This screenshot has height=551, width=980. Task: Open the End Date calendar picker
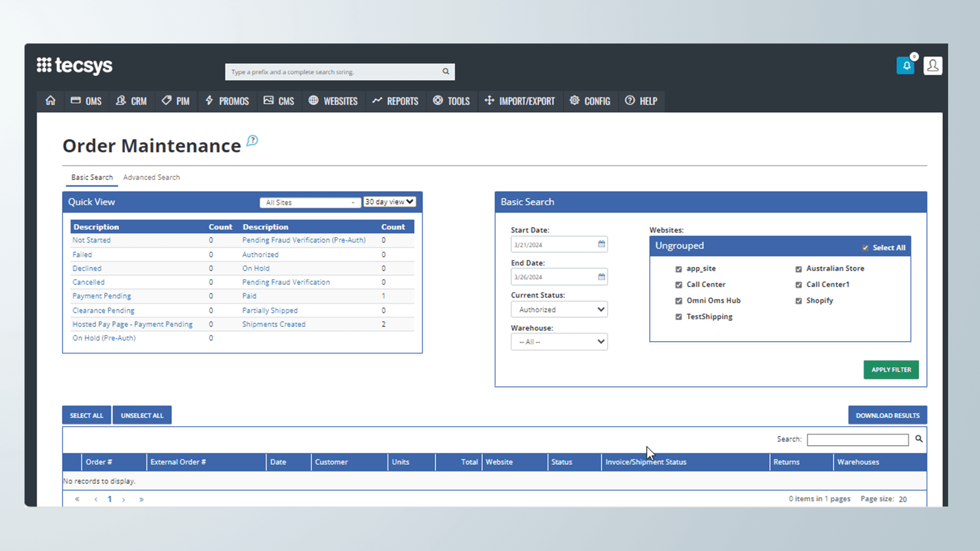click(601, 277)
